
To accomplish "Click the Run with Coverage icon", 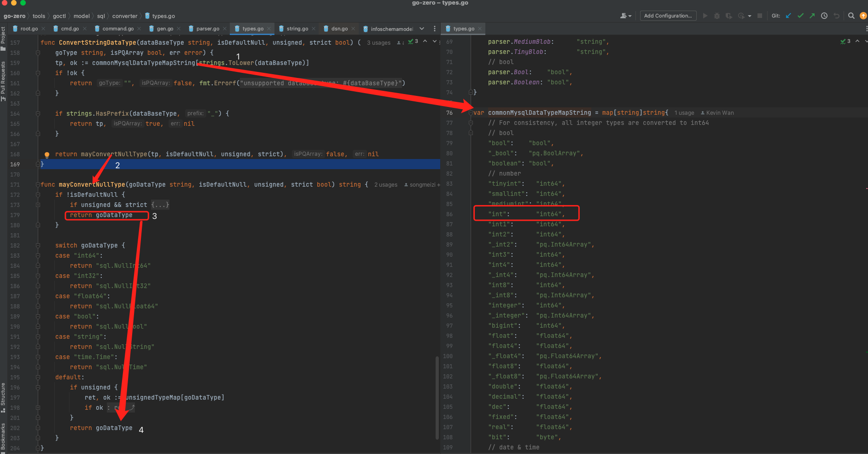I will (x=729, y=16).
